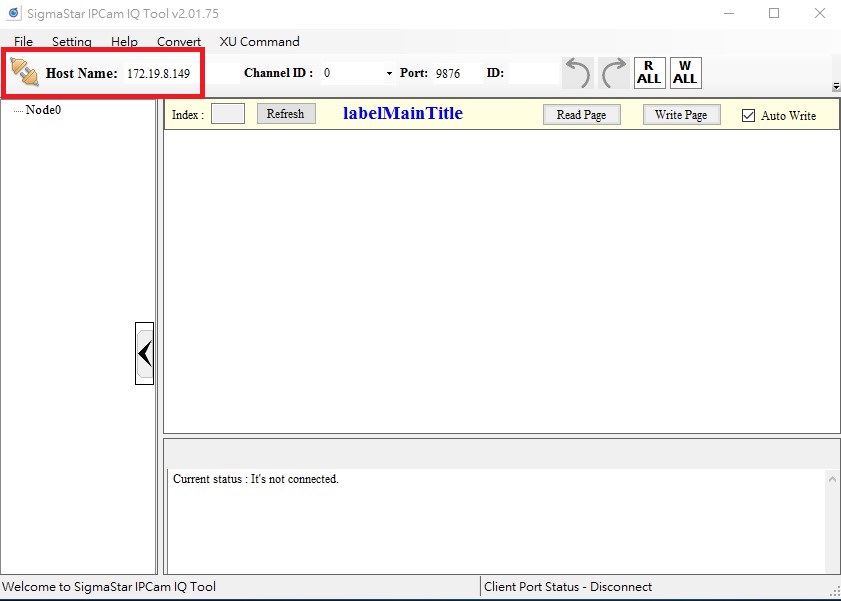The width and height of the screenshot is (841, 601).
Task: Click the redo arrow icon
Action: 613,73
